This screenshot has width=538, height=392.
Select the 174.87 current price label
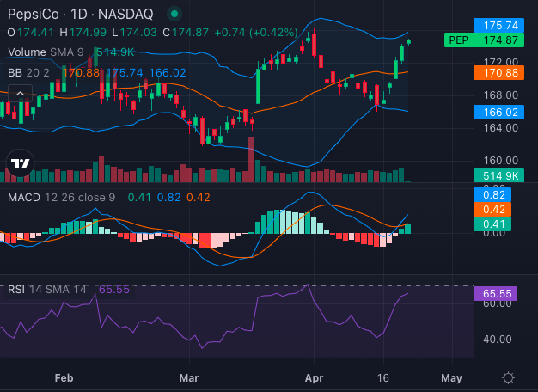click(499, 40)
